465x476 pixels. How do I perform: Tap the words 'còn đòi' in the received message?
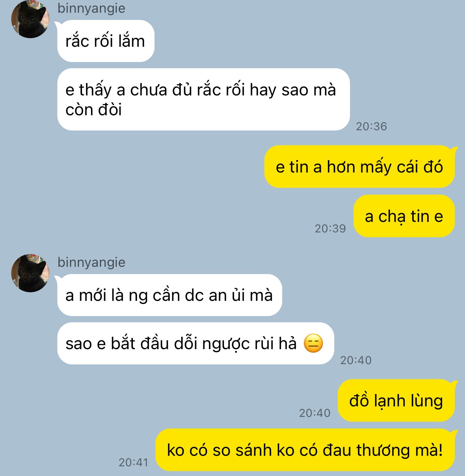[x=94, y=110]
